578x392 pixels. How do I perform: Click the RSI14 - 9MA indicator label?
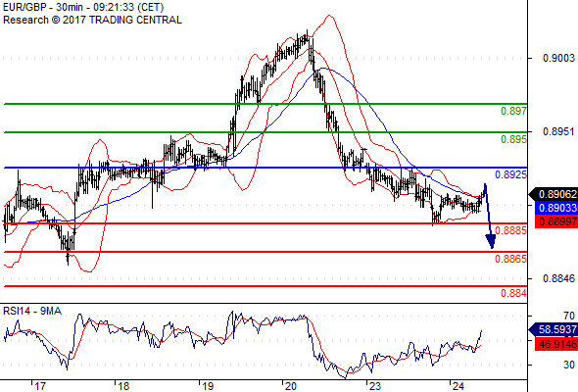coord(32,311)
